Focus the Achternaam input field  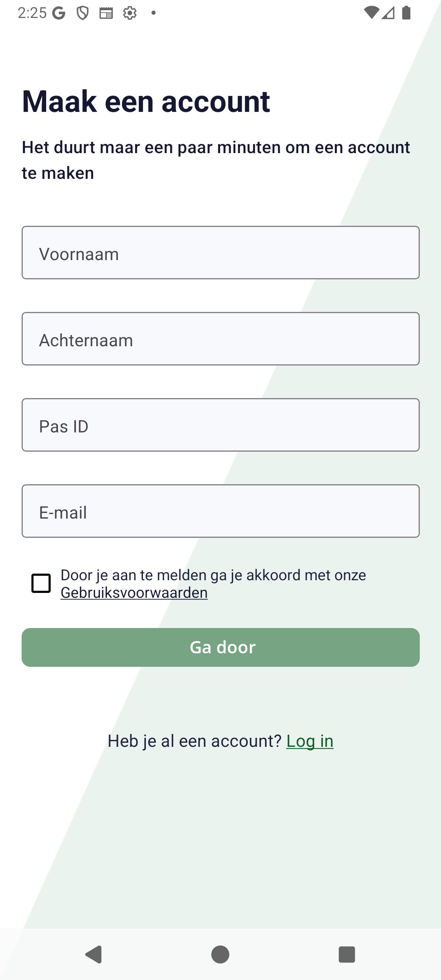pos(220,339)
